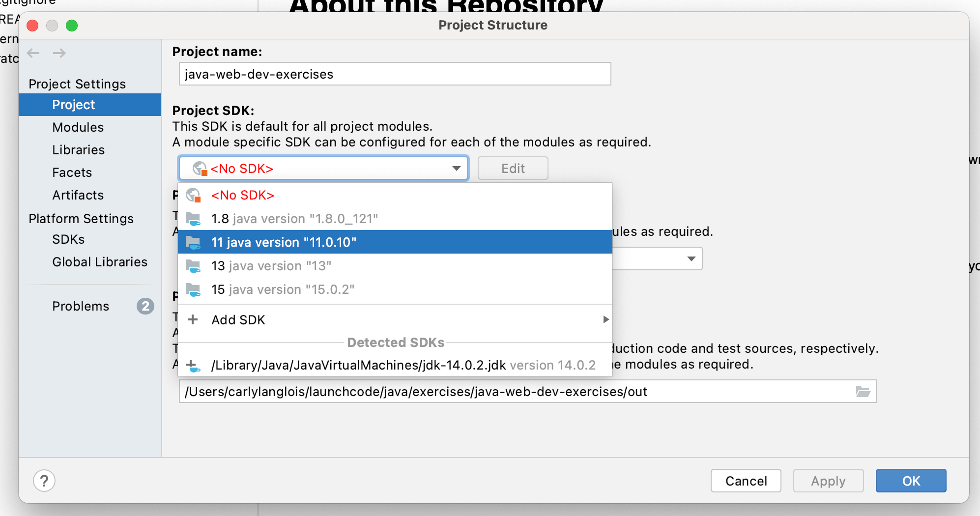This screenshot has height=516, width=980.
Task: Click the folder icon beside the output path
Action: (x=863, y=391)
